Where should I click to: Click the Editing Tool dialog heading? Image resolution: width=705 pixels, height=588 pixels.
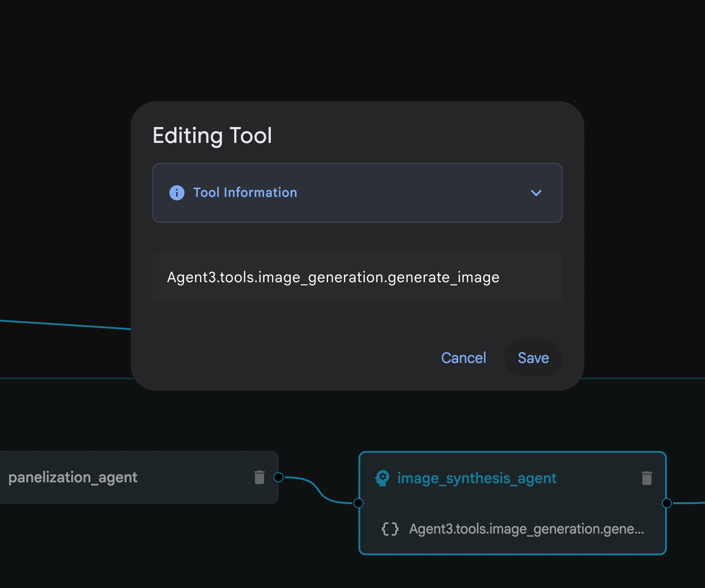[x=212, y=136]
